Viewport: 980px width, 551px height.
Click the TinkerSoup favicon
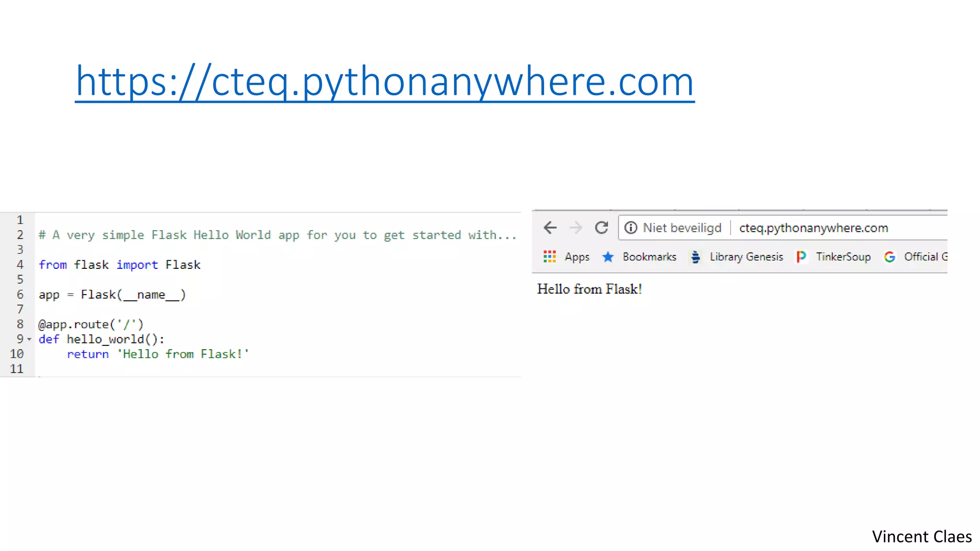pyautogui.click(x=802, y=257)
